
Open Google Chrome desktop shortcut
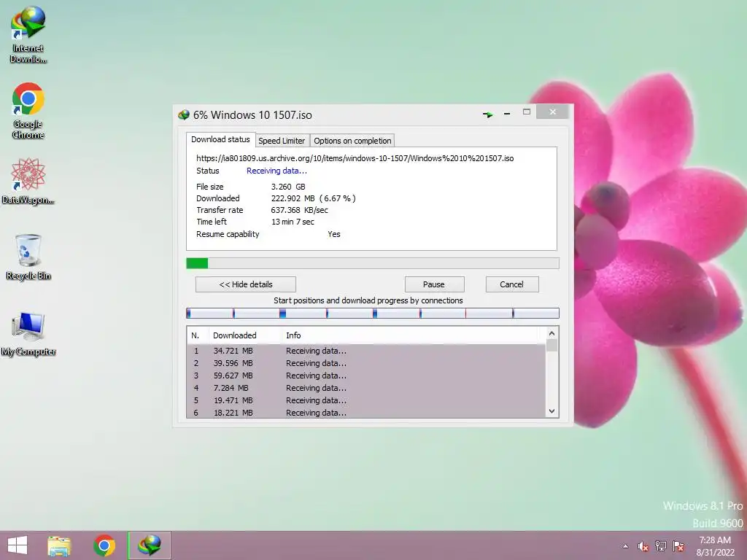click(28, 111)
